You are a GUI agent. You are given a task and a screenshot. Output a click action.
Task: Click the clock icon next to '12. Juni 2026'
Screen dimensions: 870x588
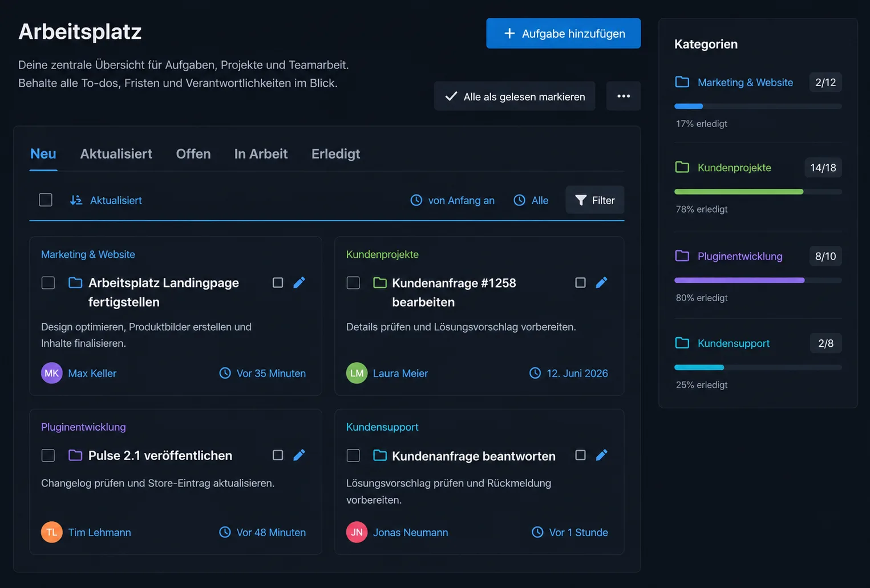[x=535, y=373]
